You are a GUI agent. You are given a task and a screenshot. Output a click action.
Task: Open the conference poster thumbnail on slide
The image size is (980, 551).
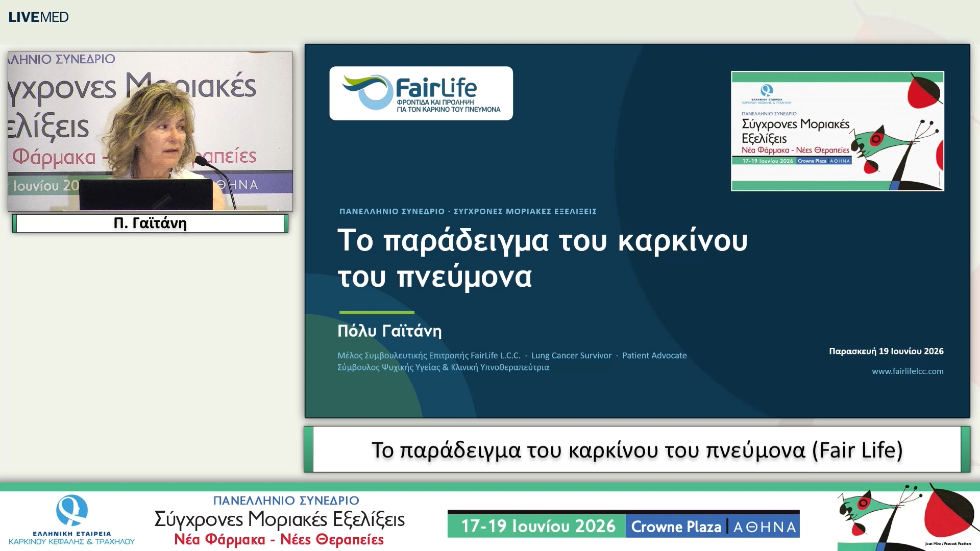pyautogui.click(x=837, y=131)
